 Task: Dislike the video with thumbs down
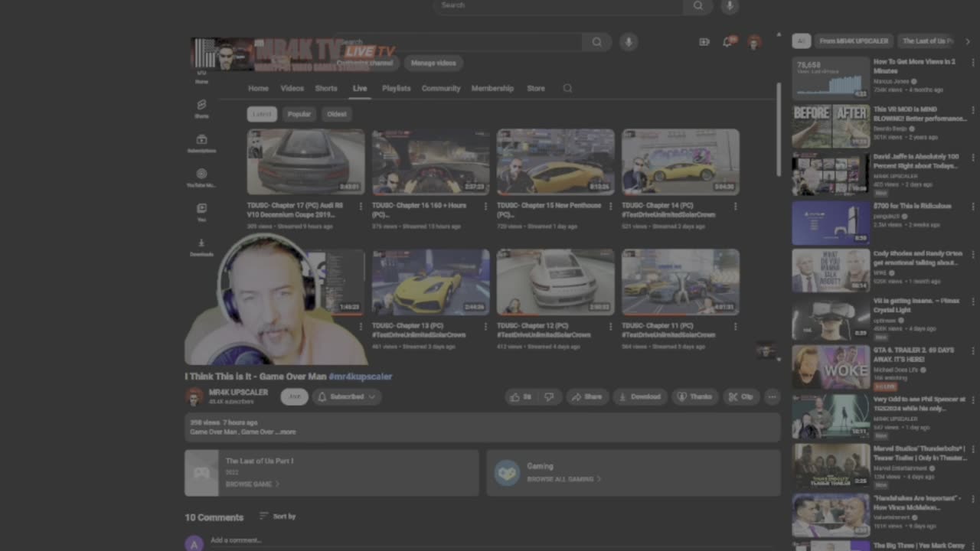pyautogui.click(x=549, y=396)
